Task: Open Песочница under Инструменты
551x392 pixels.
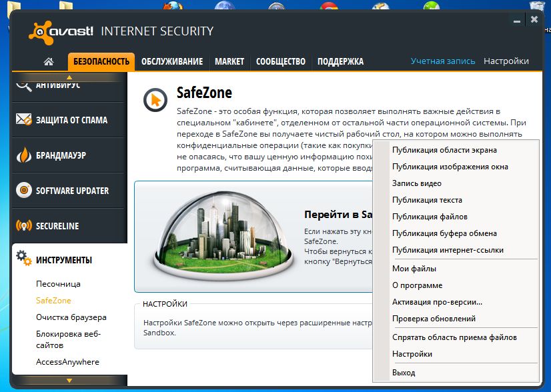Action: click(x=58, y=284)
